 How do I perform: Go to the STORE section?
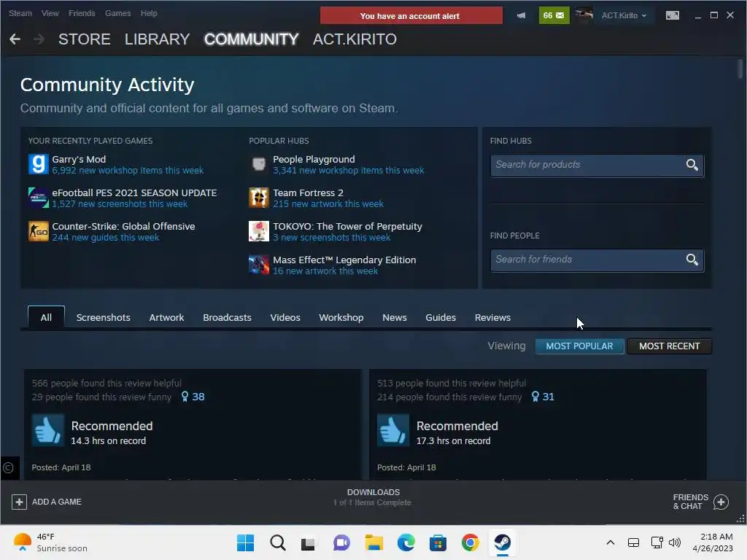85,39
